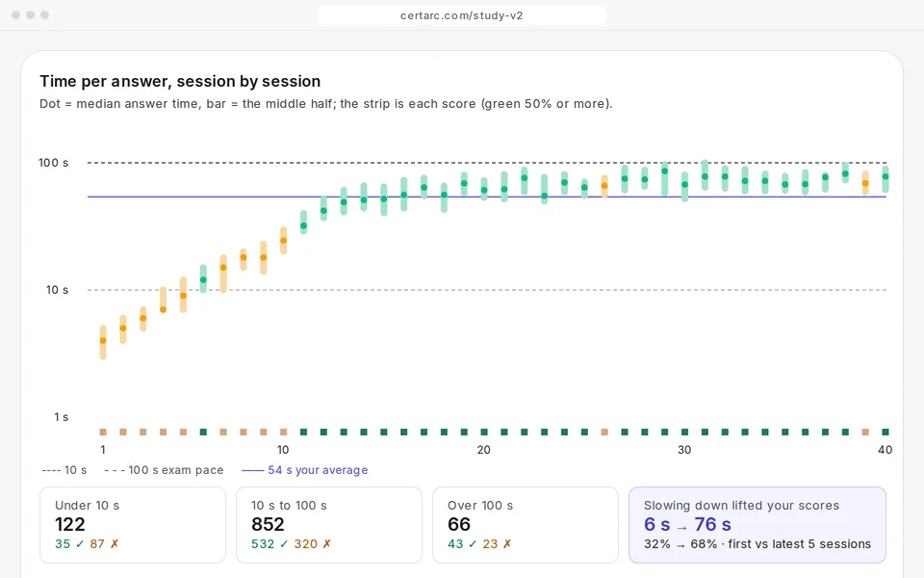Click x-axis tick label '20'
The height and width of the screenshot is (578, 924).
(484, 450)
